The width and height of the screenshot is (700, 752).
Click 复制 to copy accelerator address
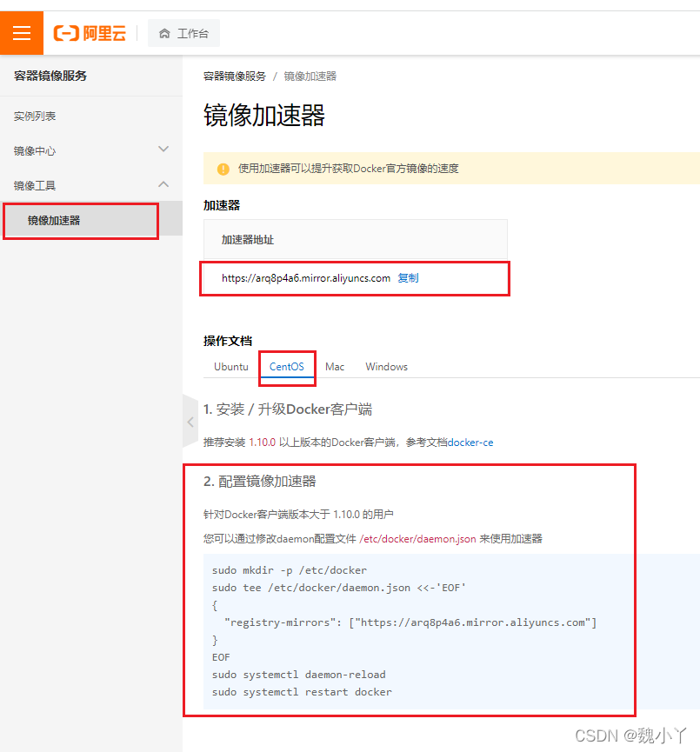click(x=408, y=278)
